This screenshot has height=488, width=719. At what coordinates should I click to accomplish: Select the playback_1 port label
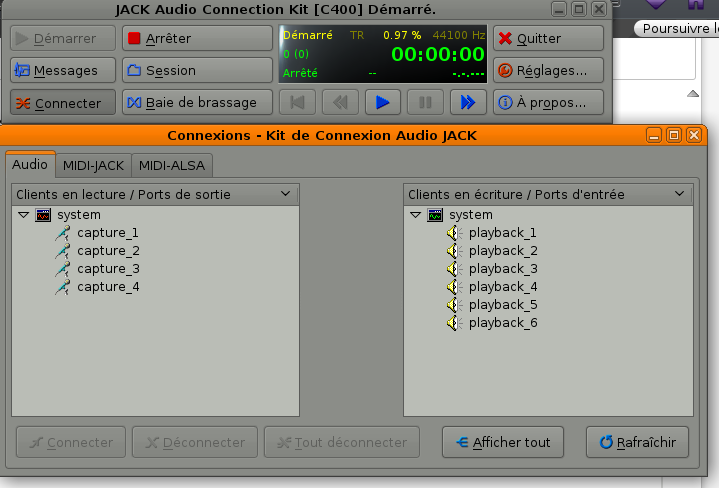point(503,233)
